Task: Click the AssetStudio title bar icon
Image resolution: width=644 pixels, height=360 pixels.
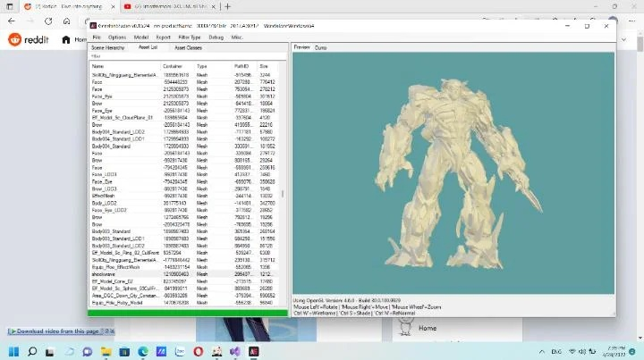Action: click(x=93, y=26)
